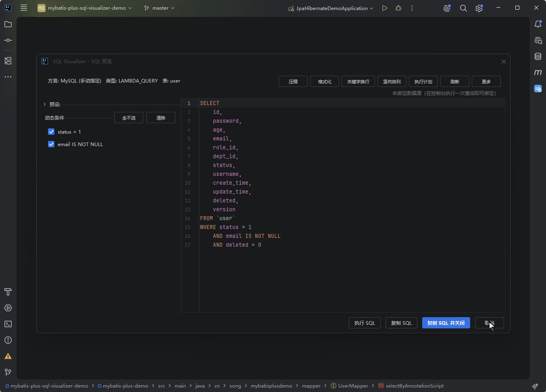Open the Structure tool window icon

pyautogui.click(x=8, y=61)
